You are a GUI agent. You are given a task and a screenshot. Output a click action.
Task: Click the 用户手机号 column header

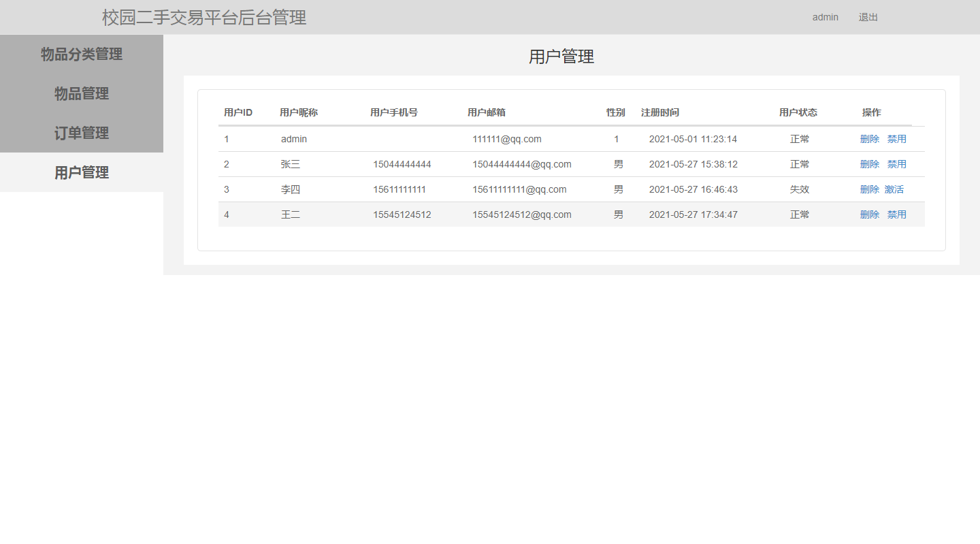(394, 112)
